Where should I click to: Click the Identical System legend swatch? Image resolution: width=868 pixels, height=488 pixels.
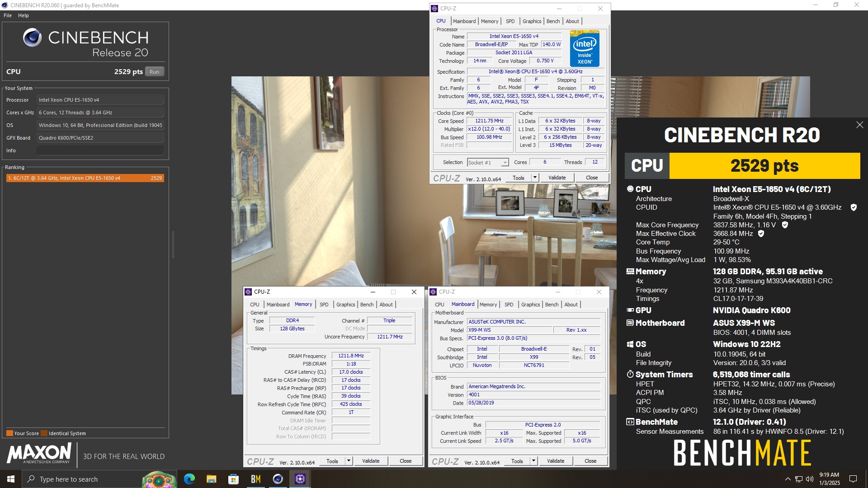44,433
